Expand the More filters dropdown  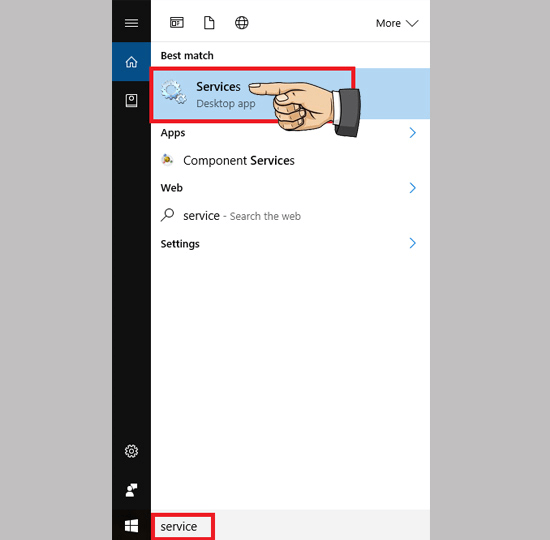397,23
